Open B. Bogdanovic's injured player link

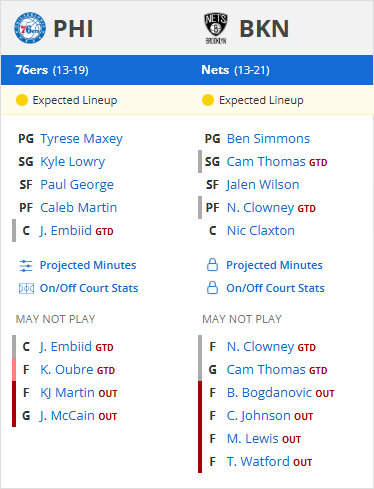click(271, 393)
